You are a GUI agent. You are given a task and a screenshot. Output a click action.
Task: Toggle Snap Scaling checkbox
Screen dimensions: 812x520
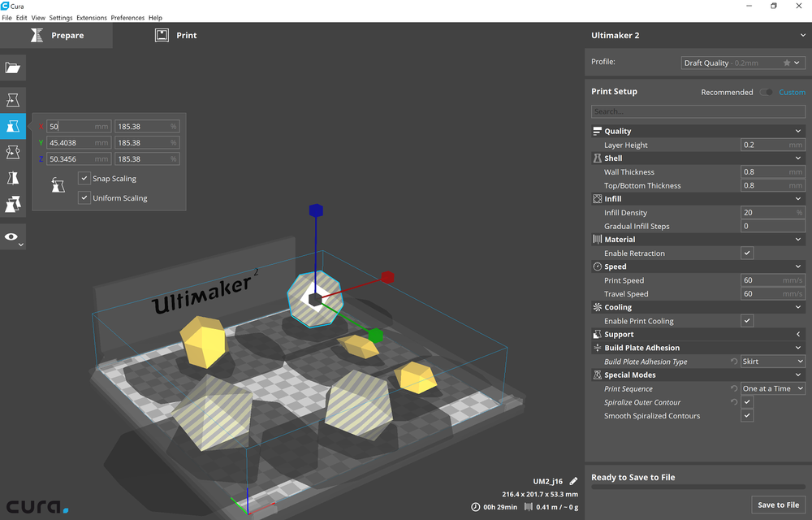point(84,178)
